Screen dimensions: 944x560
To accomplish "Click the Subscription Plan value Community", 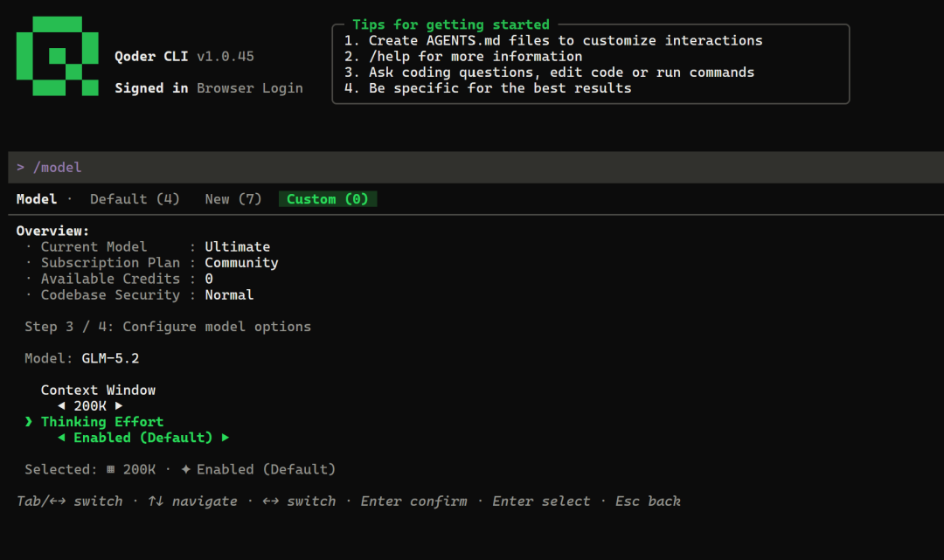I will tap(241, 263).
